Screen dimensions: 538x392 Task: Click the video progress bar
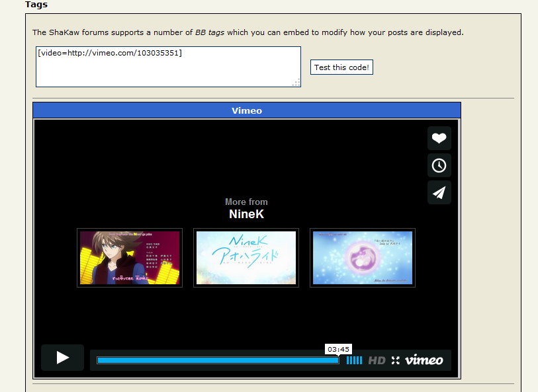pos(218,360)
